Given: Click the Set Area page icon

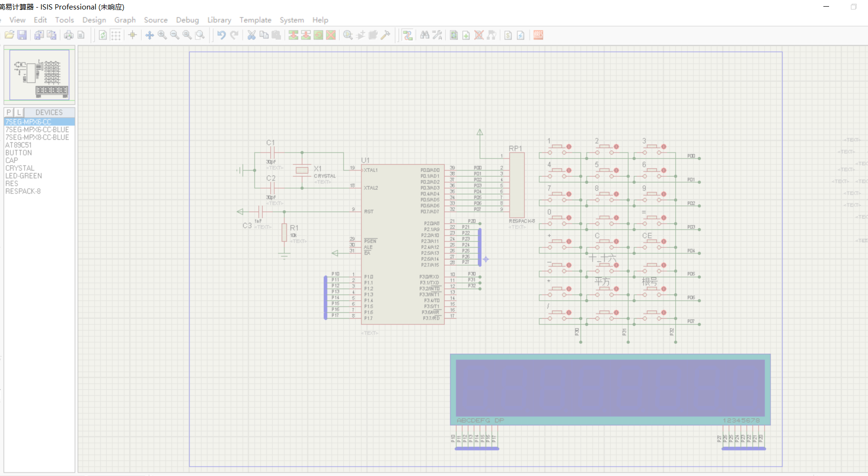Looking at the screenshot, I should point(81,35).
